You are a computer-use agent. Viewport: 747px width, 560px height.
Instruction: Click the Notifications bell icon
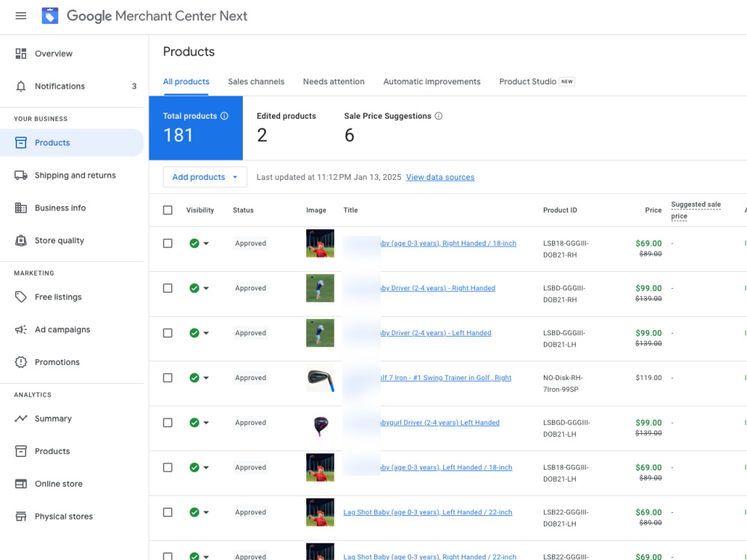(x=21, y=86)
